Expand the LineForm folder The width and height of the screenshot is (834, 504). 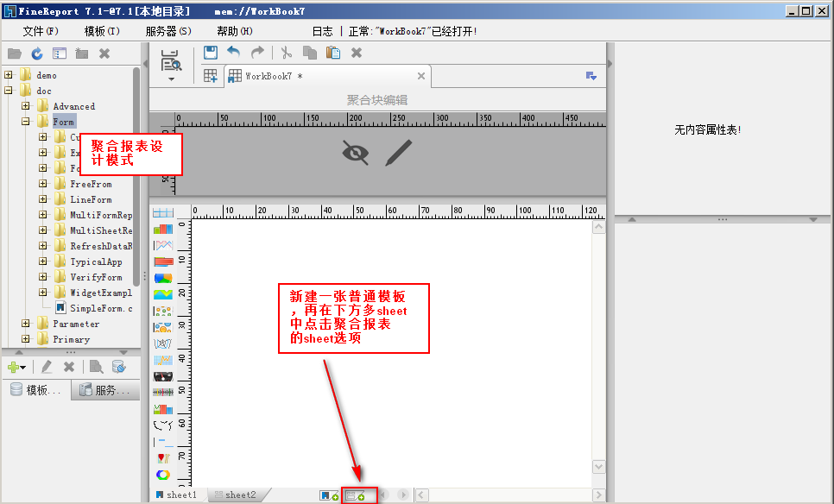point(42,198)
